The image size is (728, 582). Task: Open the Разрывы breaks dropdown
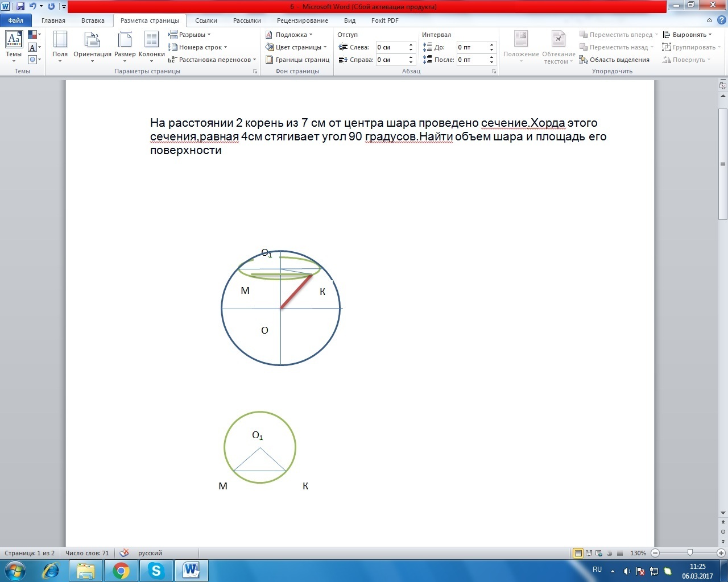(189, 35)
